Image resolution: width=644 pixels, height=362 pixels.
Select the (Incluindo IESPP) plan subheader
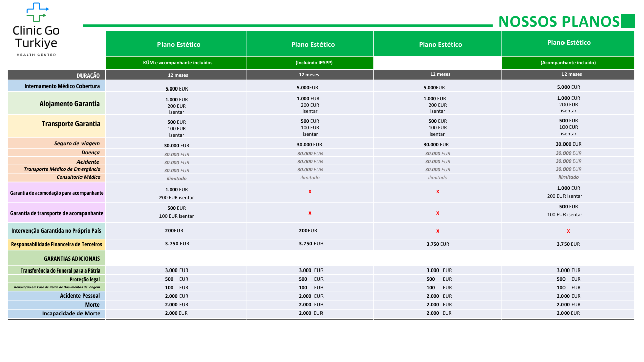coord(310,63)
